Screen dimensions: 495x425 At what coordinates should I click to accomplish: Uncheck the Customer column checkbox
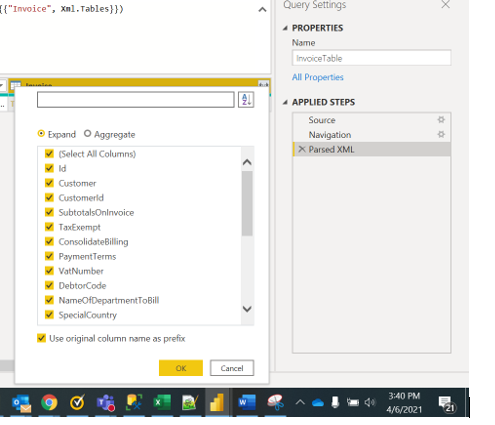click(49, 183)
